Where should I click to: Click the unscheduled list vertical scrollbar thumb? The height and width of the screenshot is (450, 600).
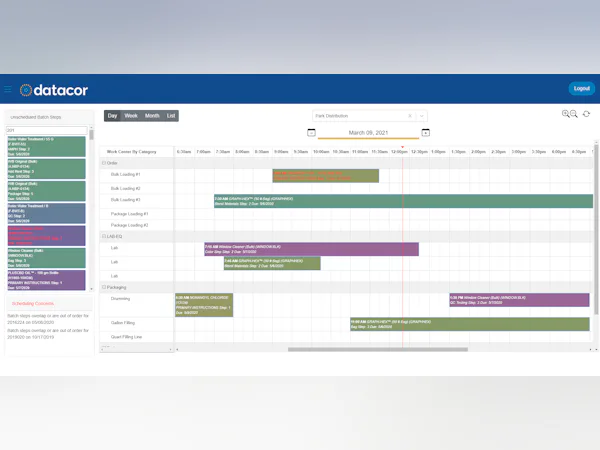click(91, 135)
